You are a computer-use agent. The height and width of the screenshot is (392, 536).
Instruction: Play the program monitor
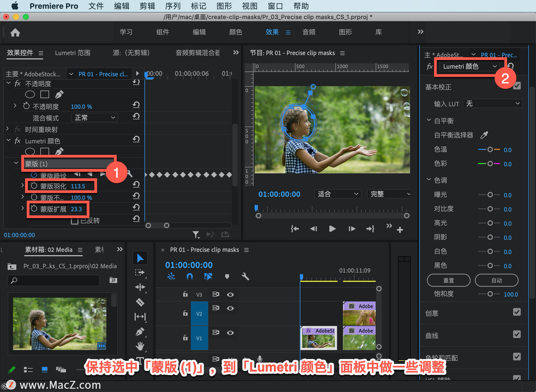click(x=332, y=229)
